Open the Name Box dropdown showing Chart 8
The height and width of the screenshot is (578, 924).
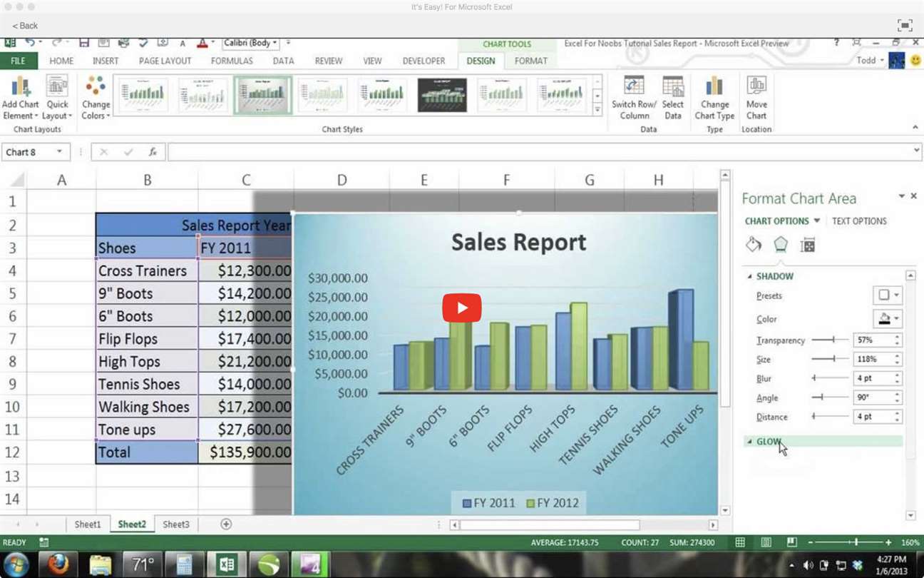tap(59, 152)
